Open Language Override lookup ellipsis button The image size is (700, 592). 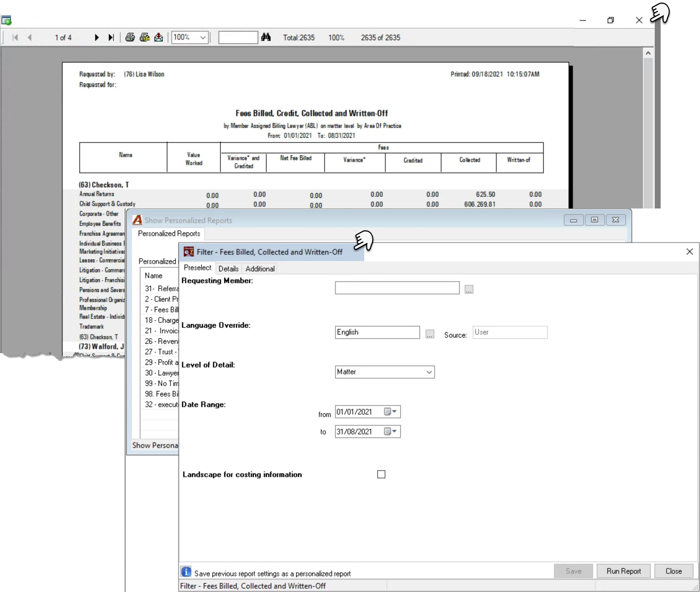pyautogui.click(x=430, y=334)
